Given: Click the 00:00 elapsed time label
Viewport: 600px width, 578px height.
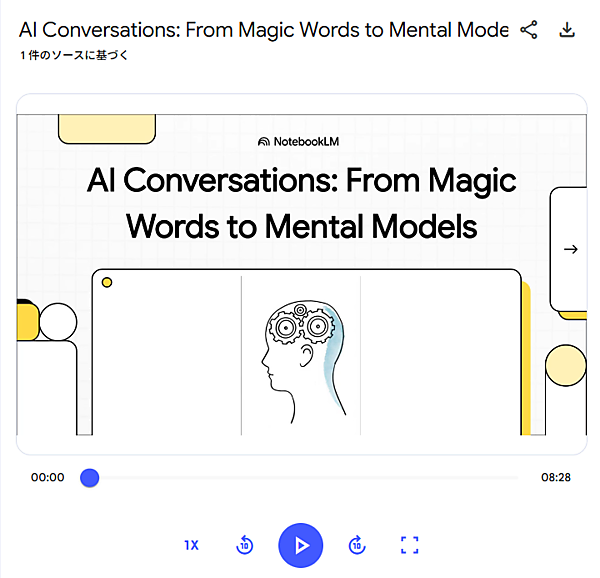Looking at the screenshot, I should coord(47,478).
